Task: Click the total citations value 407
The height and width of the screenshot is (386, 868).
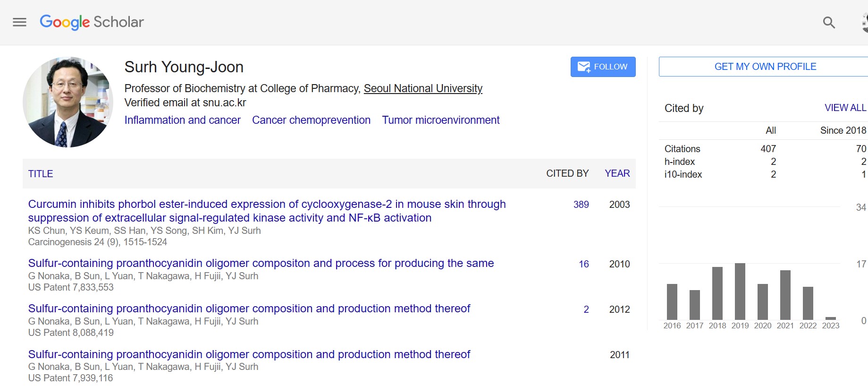Action: [768, 149]
